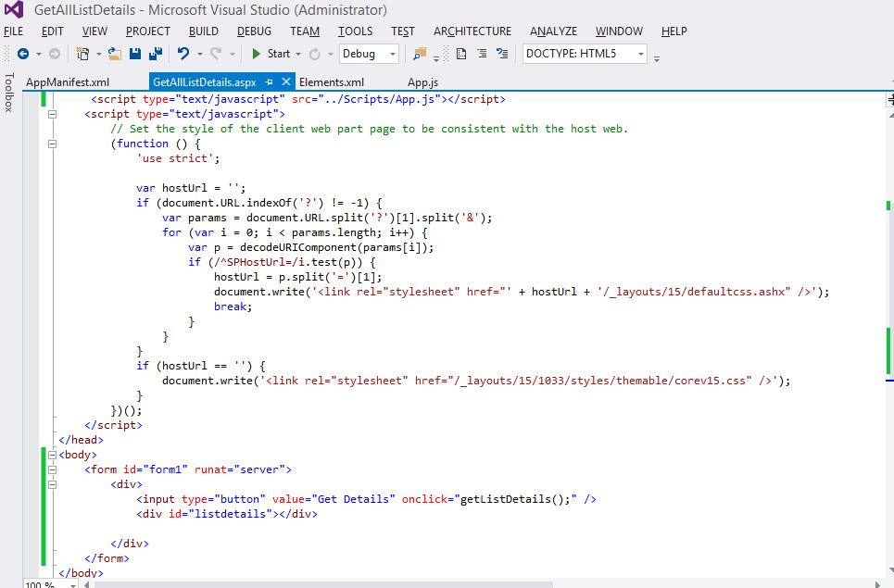Viewport: 894px width, 588px height.
Task: Open the Toolbox side panel
Action: [9, 92]
